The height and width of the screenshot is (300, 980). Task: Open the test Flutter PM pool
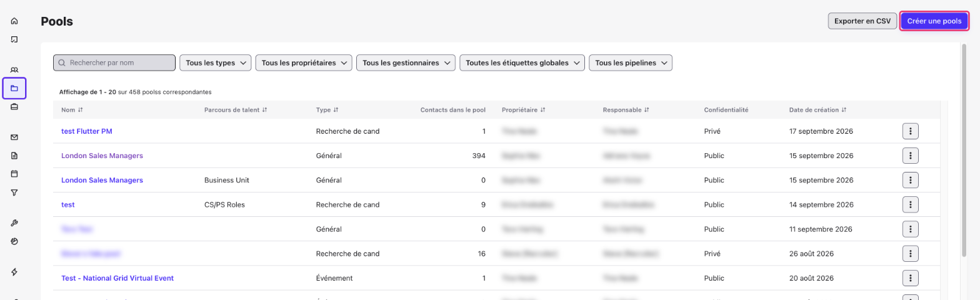pyautogui.click(x=87, y=131)
